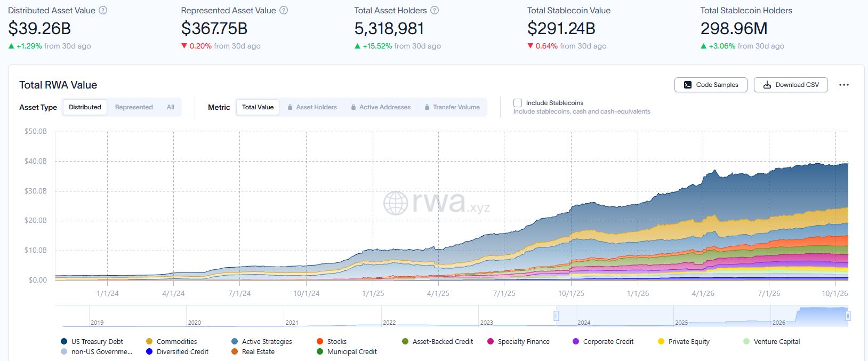Viewport: 868px width, 361px height.
Task: Toggle Corporate Credit legend entry
Action: pos(603,341)
